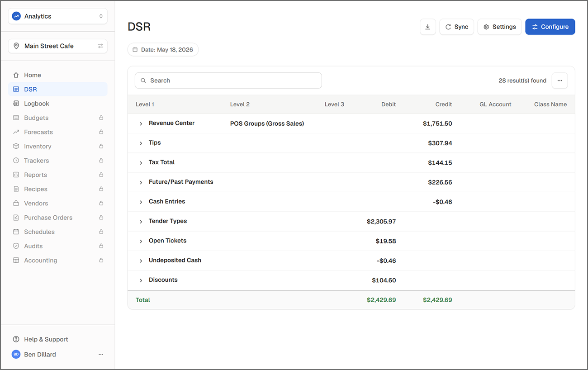Open the Analytics app switcher dropdown
588x370 pixels.
coord(58,16)
